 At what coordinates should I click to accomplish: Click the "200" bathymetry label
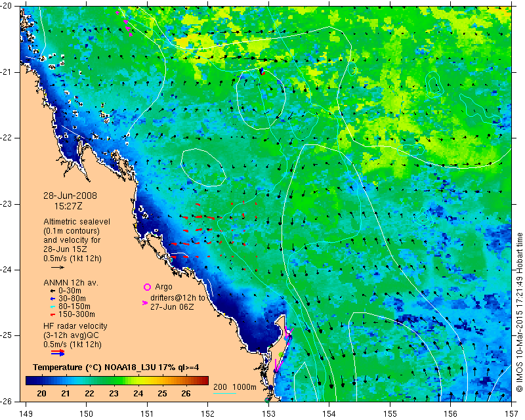pos(220,387)
